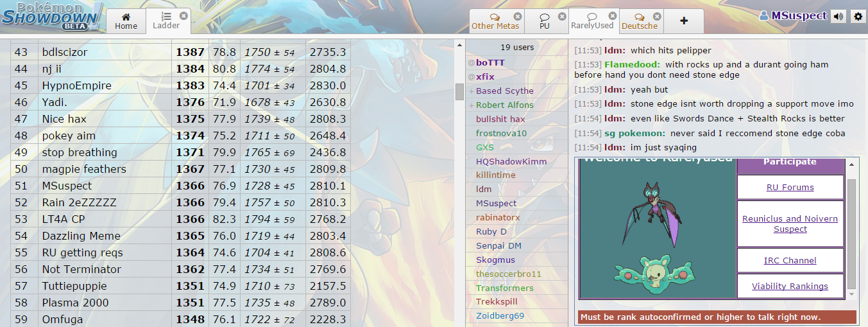The width and height of the screenshot is (868, 327).
Task: Open the Viability Rankings link
Action: [790, 287]
